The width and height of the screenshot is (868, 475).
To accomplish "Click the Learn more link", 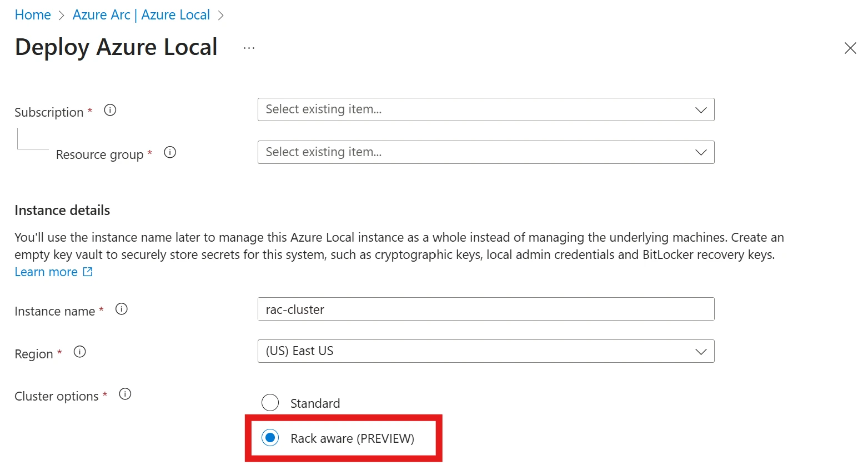I will [46, 271].
